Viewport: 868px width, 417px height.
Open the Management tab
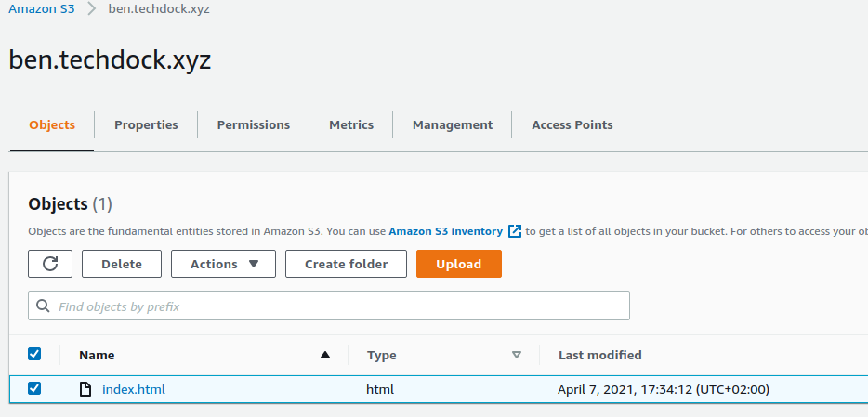coord(453,125)
